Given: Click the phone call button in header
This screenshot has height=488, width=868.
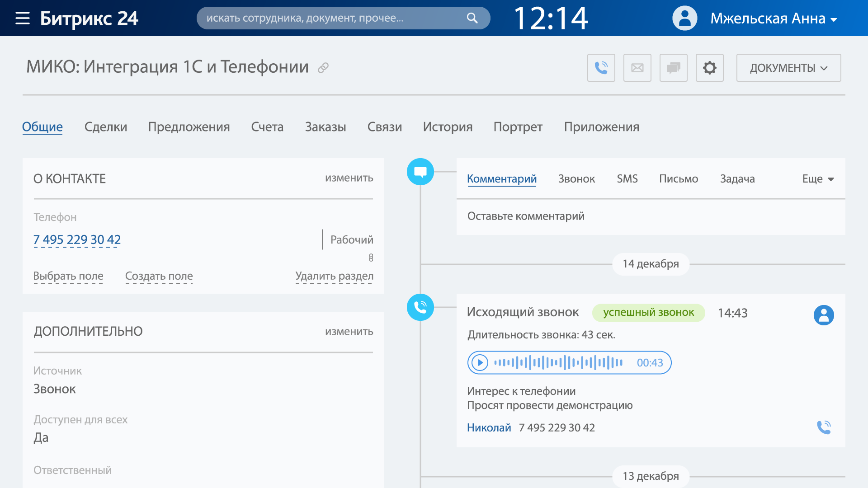Looking at the screenshot, I should (x=601, y=68).
